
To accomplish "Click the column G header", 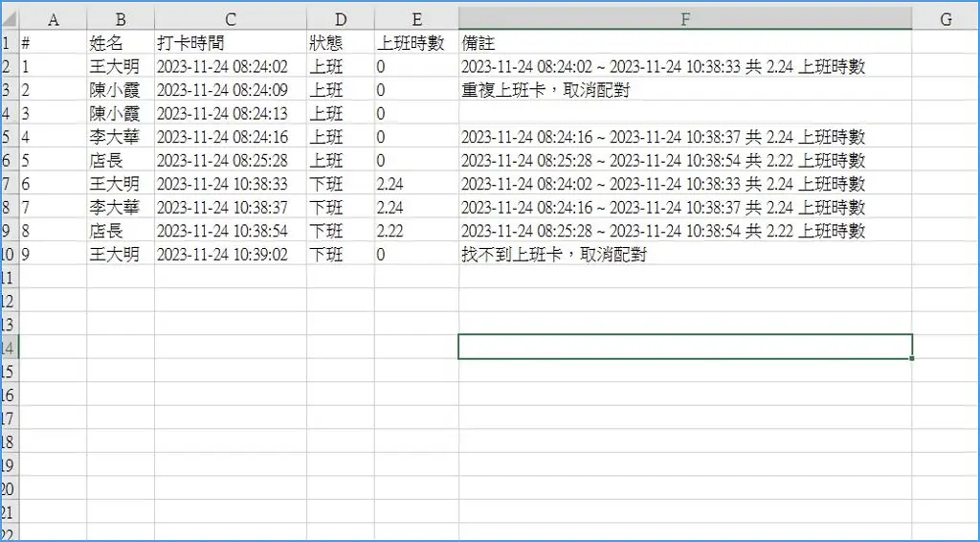I will click(x=945, y=19).
